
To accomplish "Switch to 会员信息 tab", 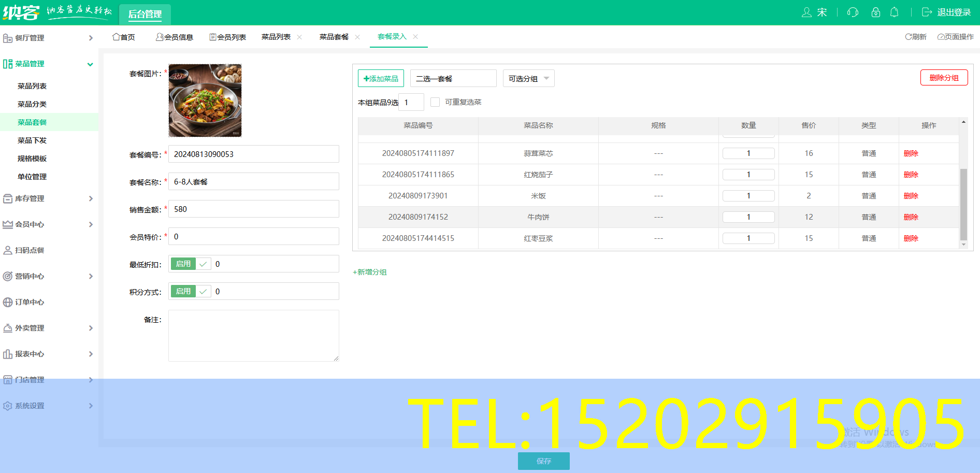I will (x=175, y=37).
